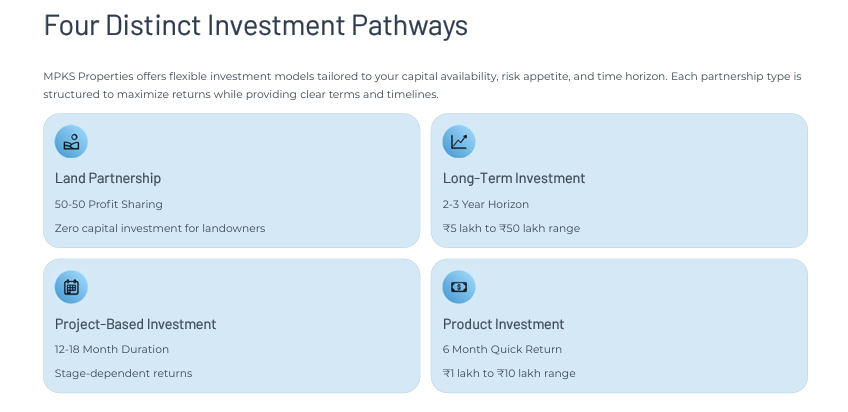The image size is (848, 412).
Task: Click the "12-18 Month Duration" text
Action: 112,349
